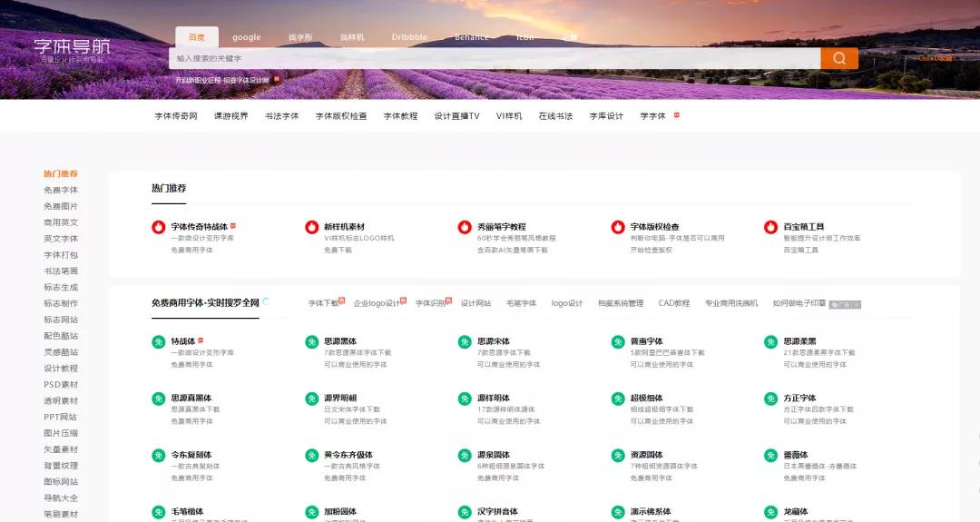Click the 如何做电子印章 link
Screen dimensions: 980x522
[x=799, y=303]
